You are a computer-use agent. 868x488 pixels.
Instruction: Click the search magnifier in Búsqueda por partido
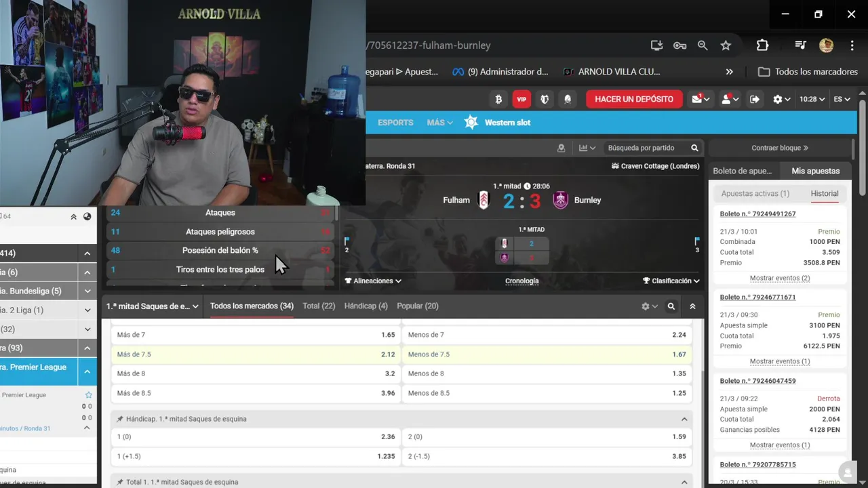pyautogui.click(x=694, y=148)
